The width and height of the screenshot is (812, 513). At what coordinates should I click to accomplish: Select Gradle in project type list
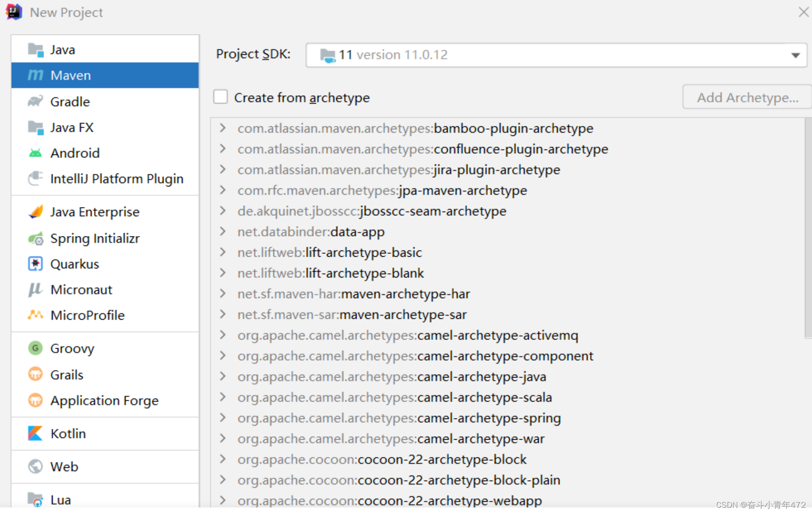(105, 101)
